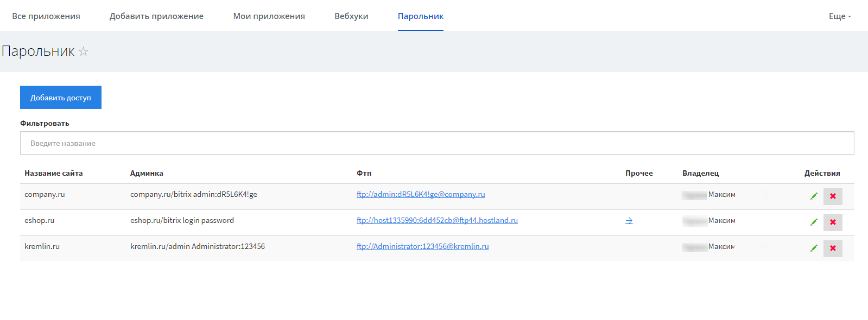Screen dimensions: 868x320
Task: Open the Все приложения tab
Action: pos(46,16)
